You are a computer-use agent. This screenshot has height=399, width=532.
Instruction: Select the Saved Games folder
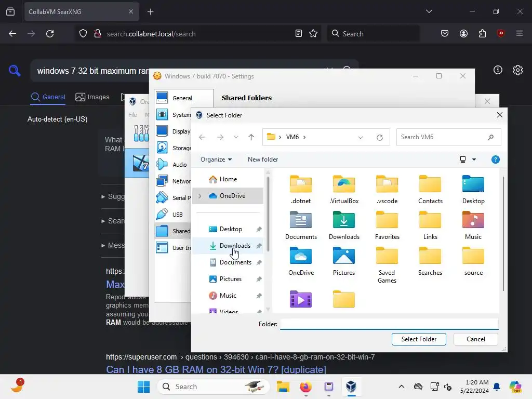pyautogui.click(x=387, y=265)
